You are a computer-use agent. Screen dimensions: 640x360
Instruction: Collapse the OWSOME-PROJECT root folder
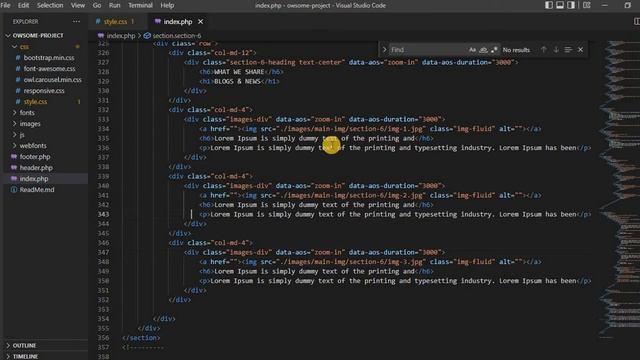[38, 36]
